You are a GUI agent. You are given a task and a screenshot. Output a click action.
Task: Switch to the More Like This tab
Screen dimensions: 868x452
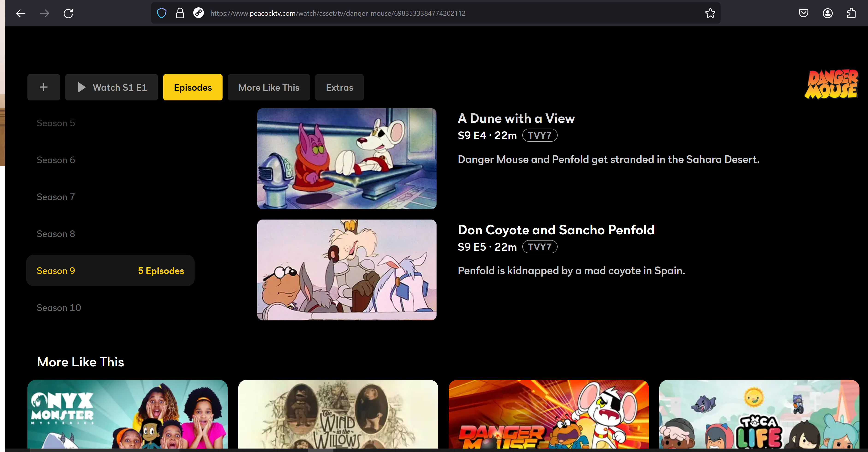(269, 87)
